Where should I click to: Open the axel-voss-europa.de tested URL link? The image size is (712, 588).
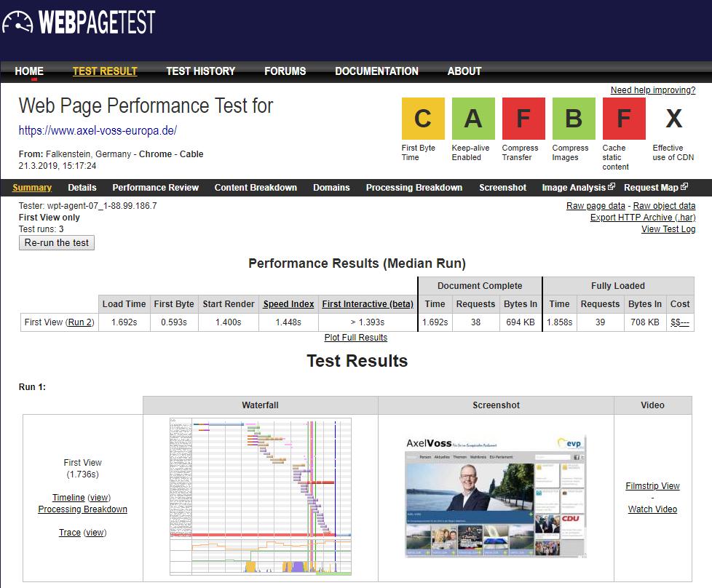point(98,131)
